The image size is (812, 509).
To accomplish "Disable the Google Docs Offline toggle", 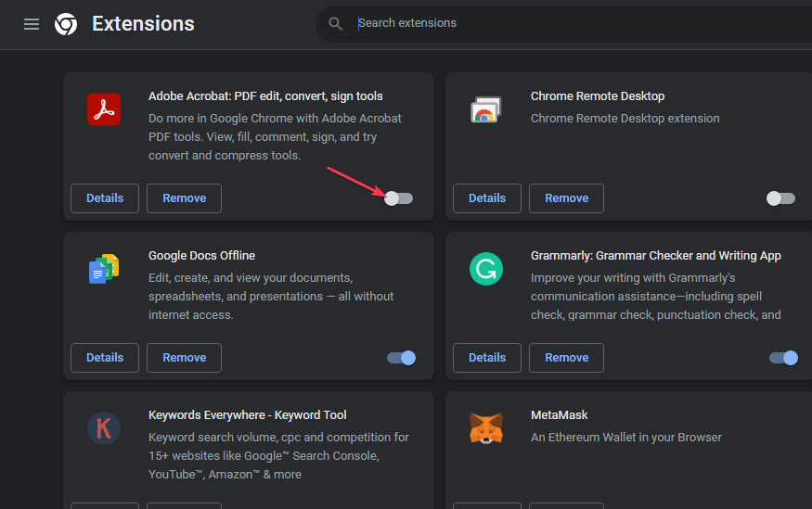I will click(x=401, y=358).
